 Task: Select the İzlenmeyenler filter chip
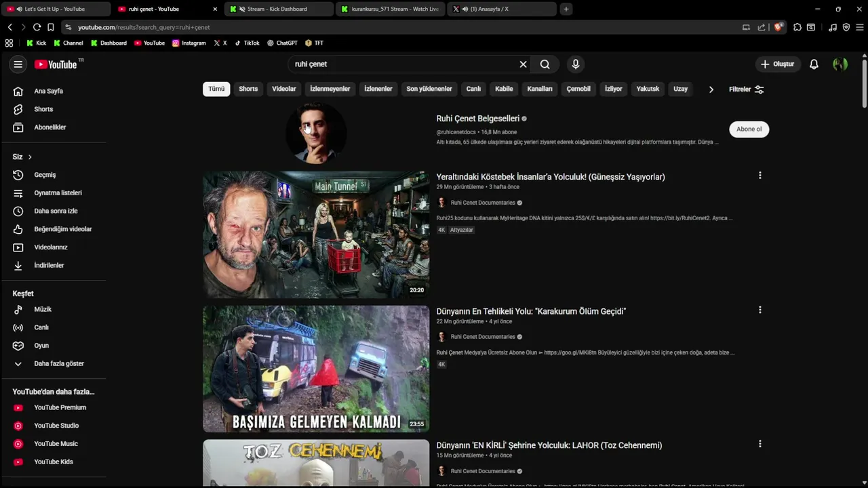pyautogui.click(x=330, y=89)
